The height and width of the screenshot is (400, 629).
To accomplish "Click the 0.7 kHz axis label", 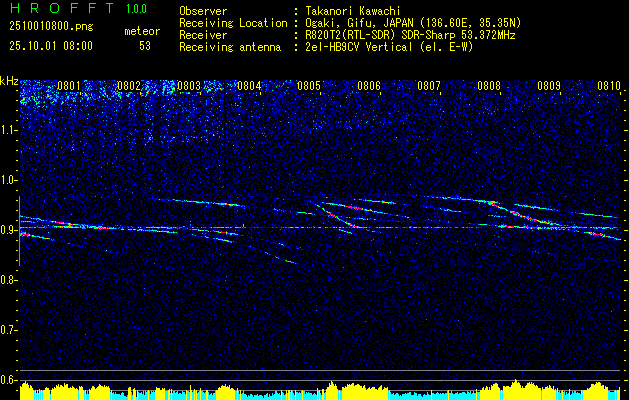I will [9, 330].
